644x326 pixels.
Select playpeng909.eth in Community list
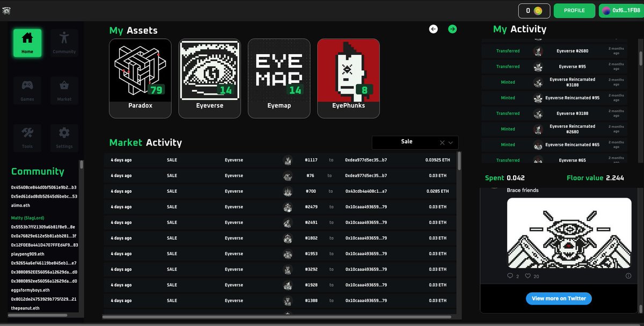29,254
